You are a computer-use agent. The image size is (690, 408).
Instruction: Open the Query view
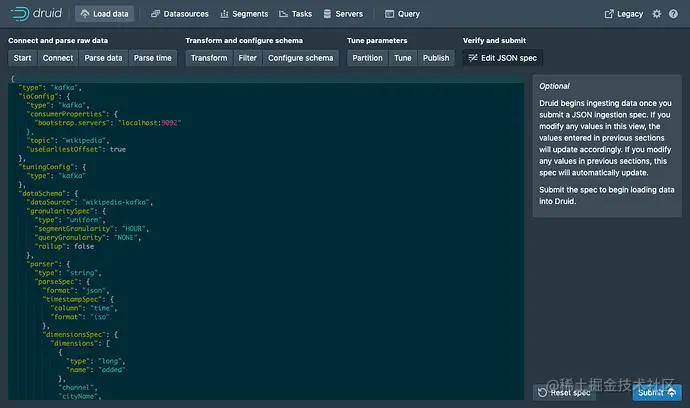(x=402, y=14)
